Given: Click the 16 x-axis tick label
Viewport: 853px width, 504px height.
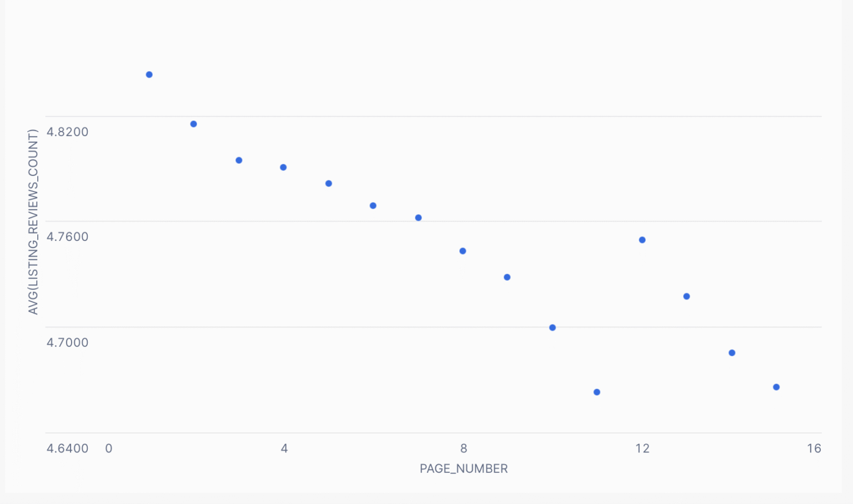Looking at the screenshot, I should (x=814, y=448).
